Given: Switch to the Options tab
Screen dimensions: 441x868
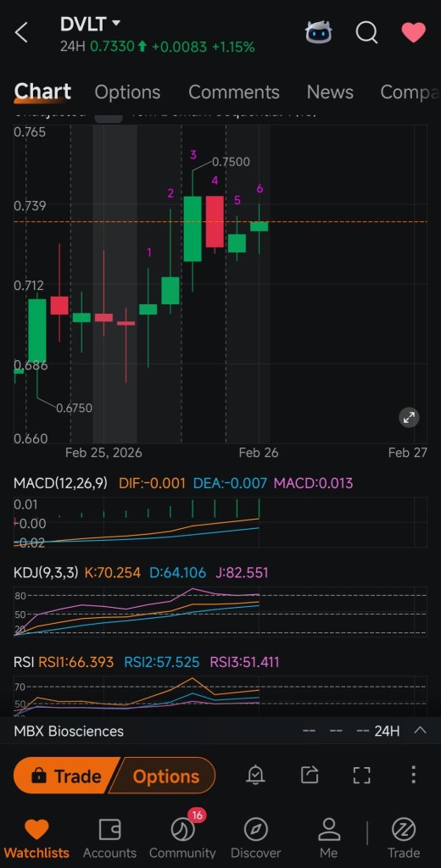Looking at the screenshot, I should (127, 92).
